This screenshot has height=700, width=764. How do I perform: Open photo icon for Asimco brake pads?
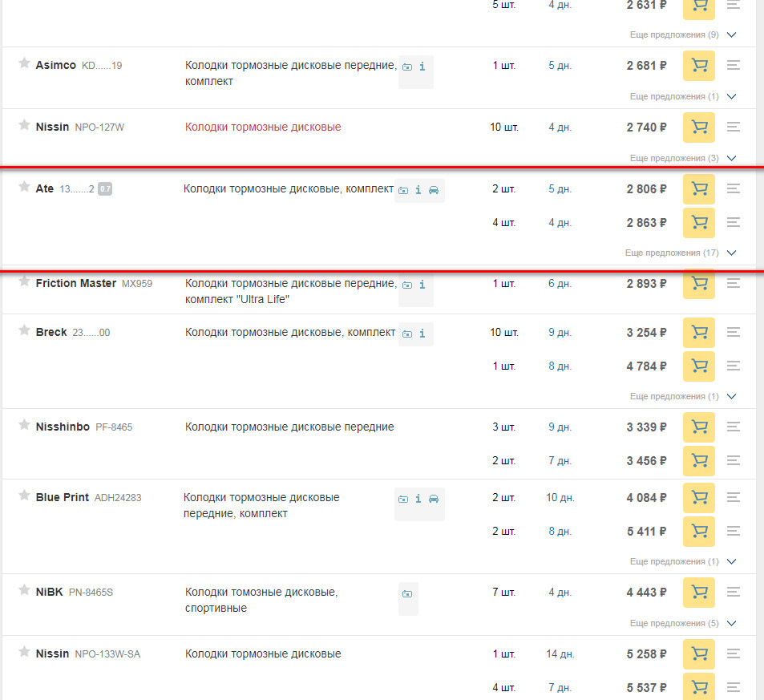coord(407,67)
